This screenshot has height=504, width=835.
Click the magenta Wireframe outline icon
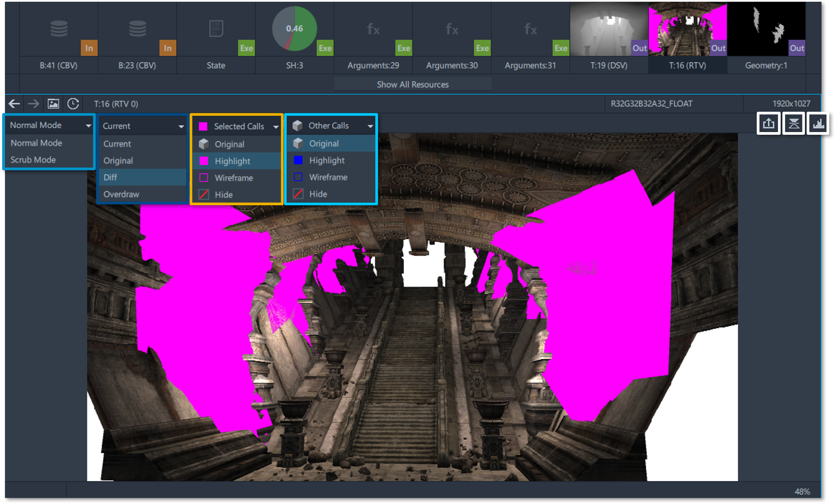[x=204, y=177]
